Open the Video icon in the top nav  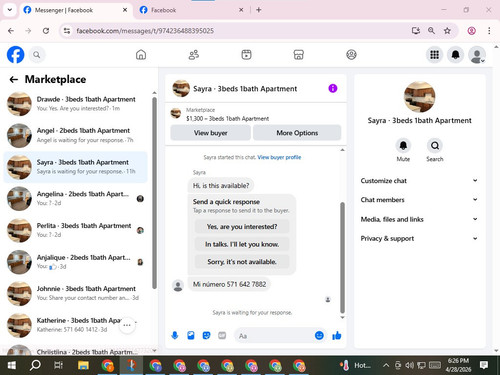tap(246, 55)
